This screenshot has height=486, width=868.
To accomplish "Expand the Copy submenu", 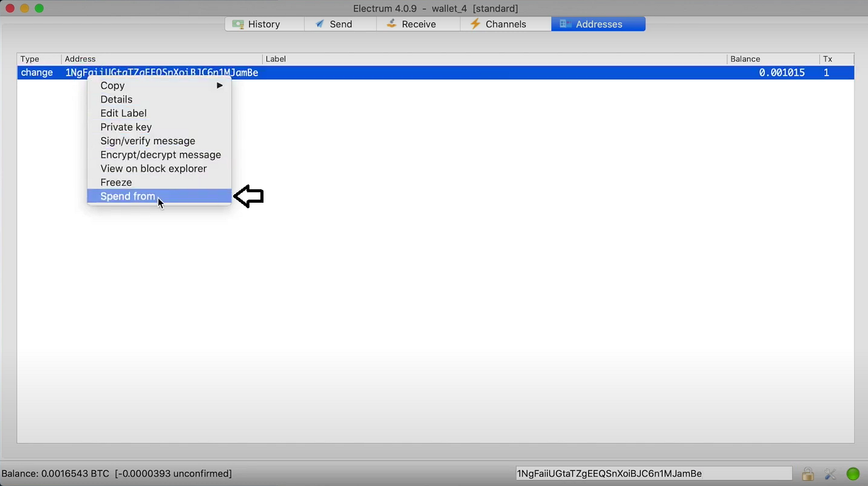I will pos(159,86).
